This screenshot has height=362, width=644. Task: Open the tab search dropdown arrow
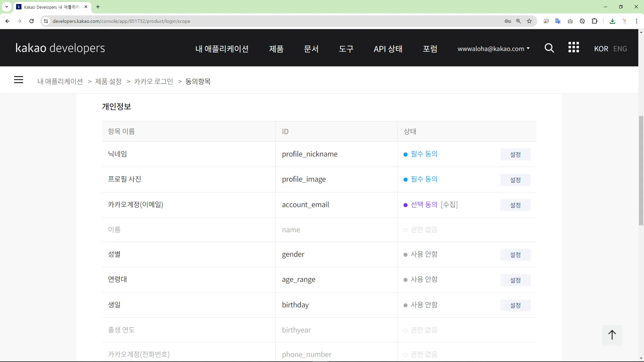coord(6,7)
